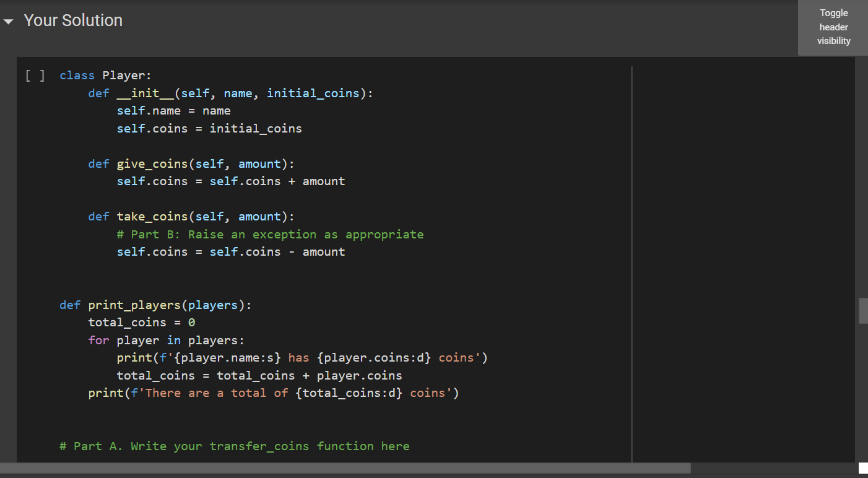
Task: Click the total coins summary print statement
Action: pos(273,393)
